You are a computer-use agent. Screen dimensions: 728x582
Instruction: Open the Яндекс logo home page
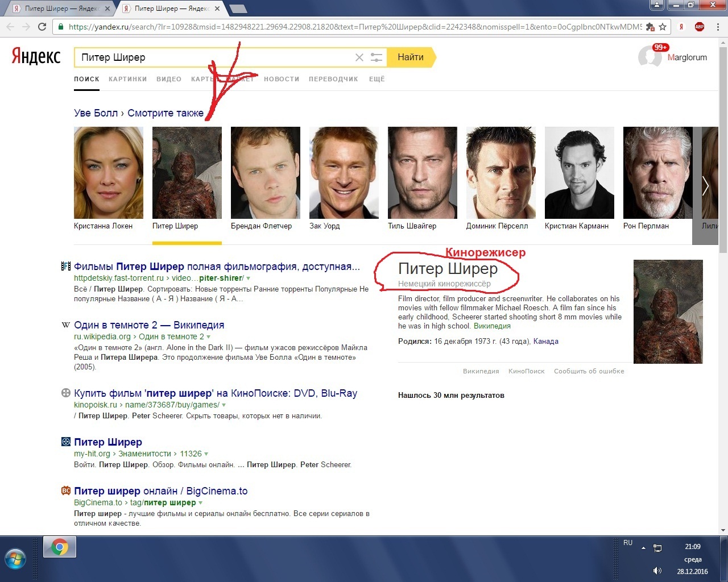[x=36, y=56]
